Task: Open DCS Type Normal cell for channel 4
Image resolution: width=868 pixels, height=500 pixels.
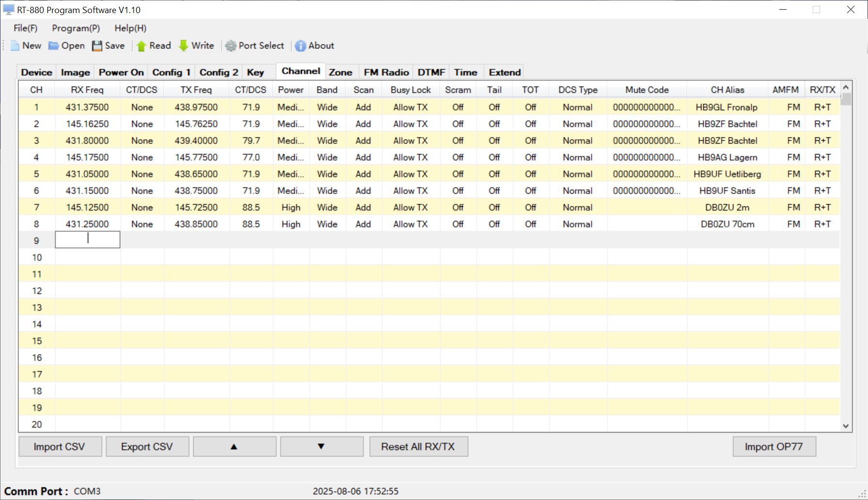Action: click(577, 157)
